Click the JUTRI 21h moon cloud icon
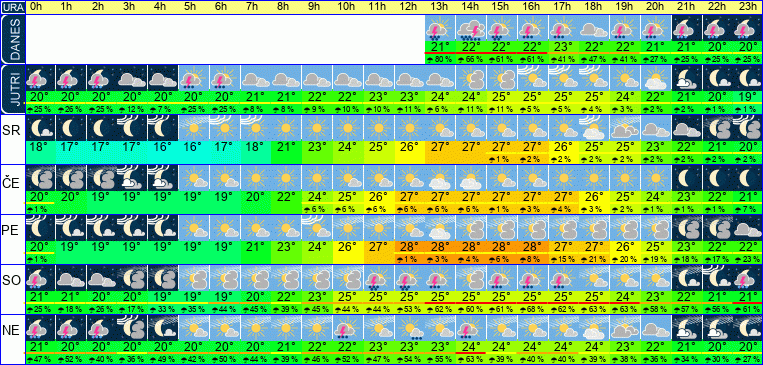 click(687, 78)
